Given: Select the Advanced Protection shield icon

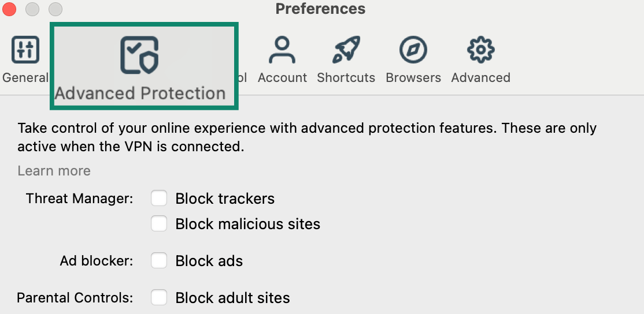Looking at the screenshot, I should (139, 55).
